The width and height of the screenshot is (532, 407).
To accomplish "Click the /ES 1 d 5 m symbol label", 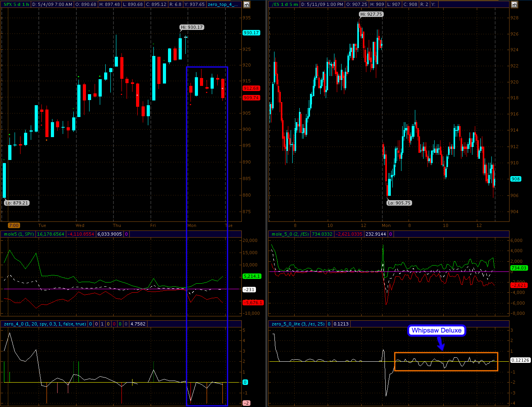I will click(285, 4).
